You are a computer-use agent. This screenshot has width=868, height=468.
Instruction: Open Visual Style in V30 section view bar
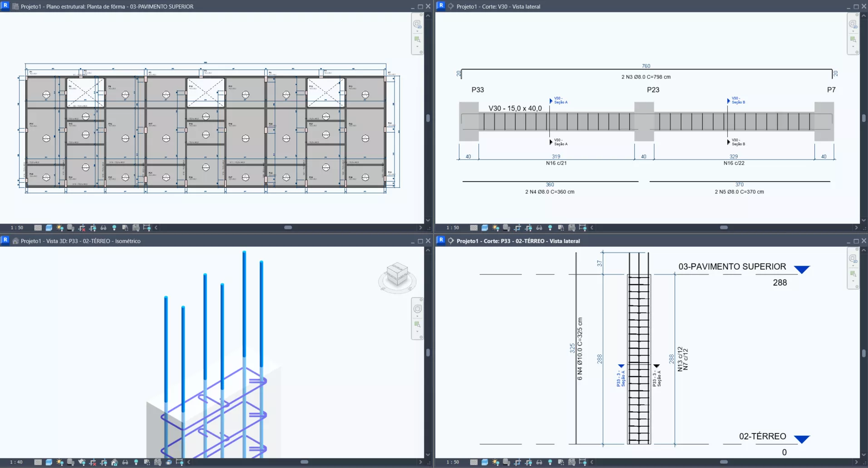484,228
